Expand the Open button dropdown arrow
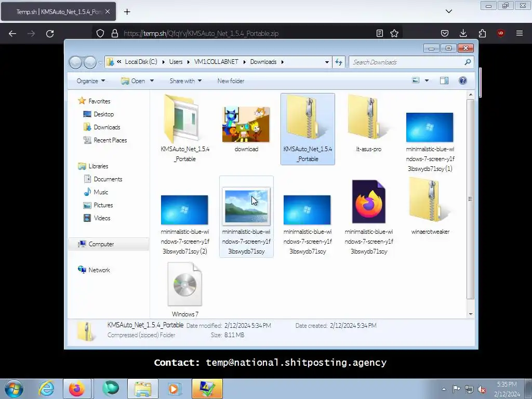Image resolution: width=532 pixels, height=399 pixels. [152, 81]
